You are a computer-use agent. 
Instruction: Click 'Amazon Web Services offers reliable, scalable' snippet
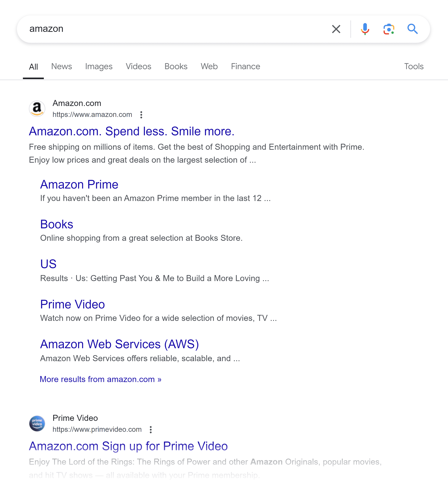click(x=140, y=358)
